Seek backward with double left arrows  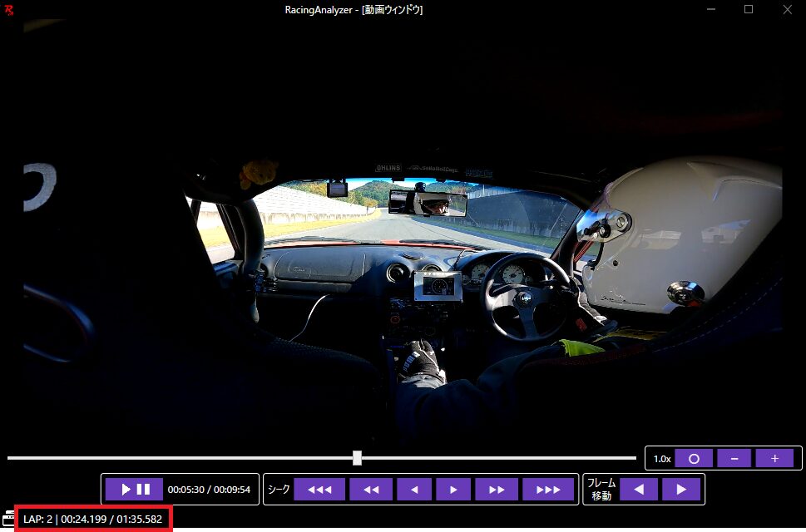click(x=371, y=490)
